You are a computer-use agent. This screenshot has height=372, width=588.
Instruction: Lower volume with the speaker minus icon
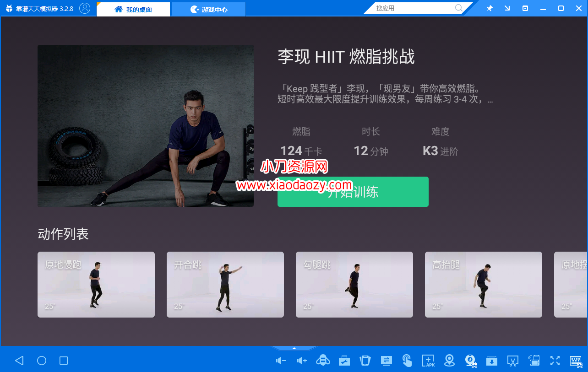pyautogui.click(x=281, y=361)
